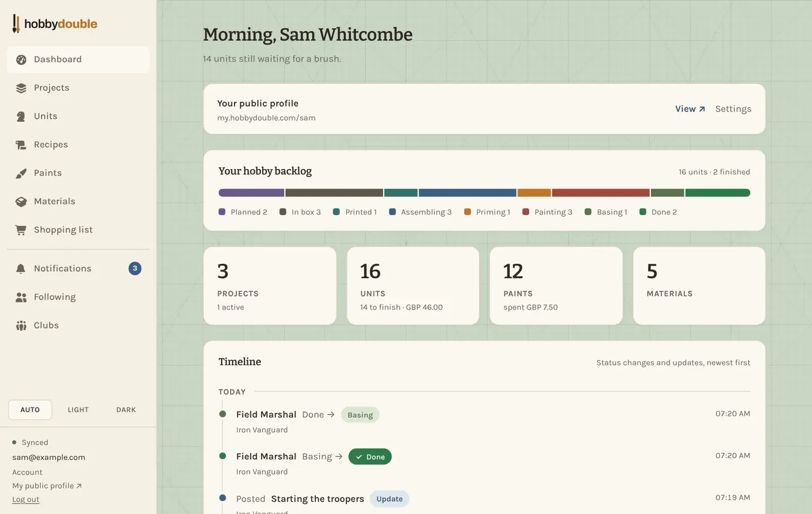Open the Paints stat card

(x=556, y=286)
